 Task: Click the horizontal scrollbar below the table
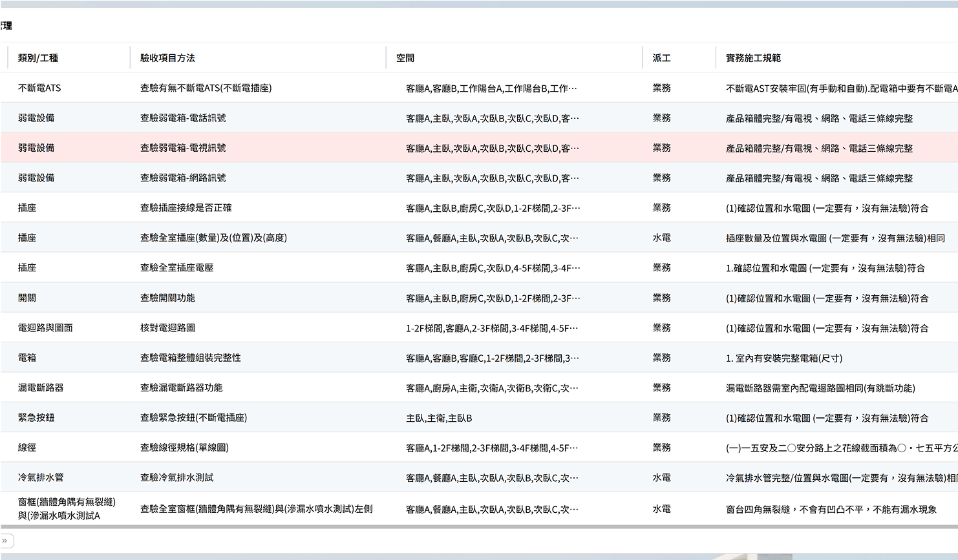pyautogui.click(x=478, y=527)
